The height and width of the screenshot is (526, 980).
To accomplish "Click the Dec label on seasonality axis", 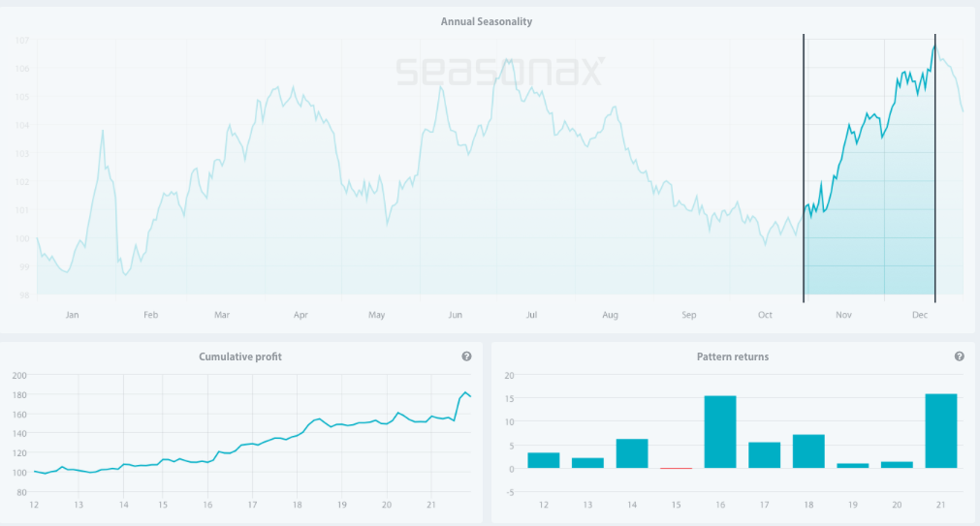I will click(920, 315).
